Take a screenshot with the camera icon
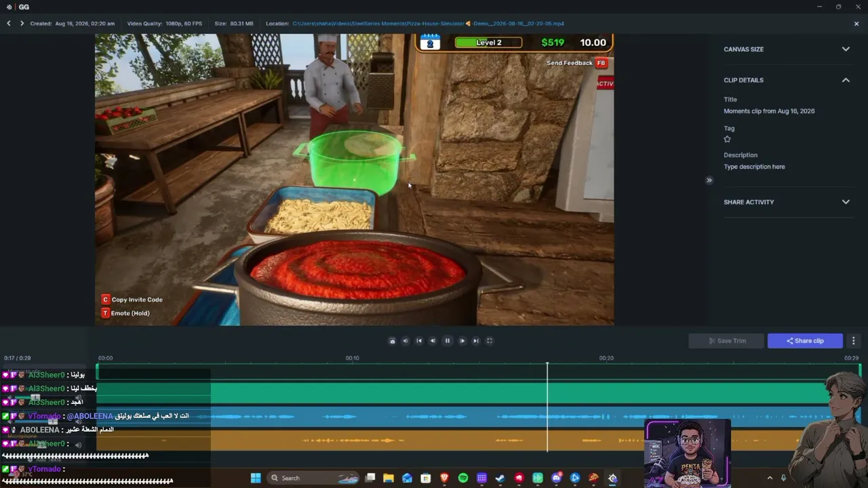 coord(392,341)
